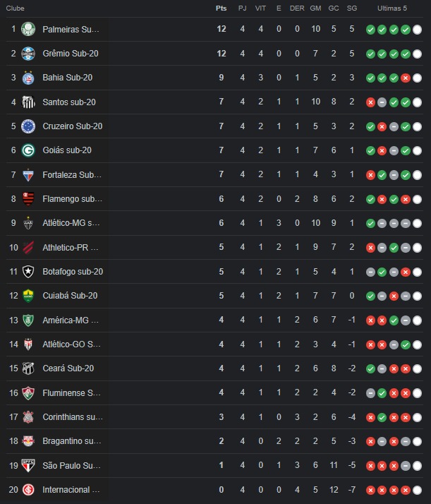Click the Corinthians sub-20 club crest
Viewport: 431px width, 504px height.
(x=28, y=417)
